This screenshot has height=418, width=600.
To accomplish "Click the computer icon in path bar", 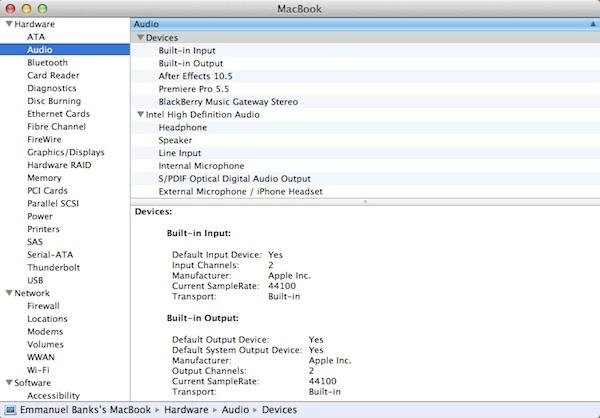I will point(10,410).
